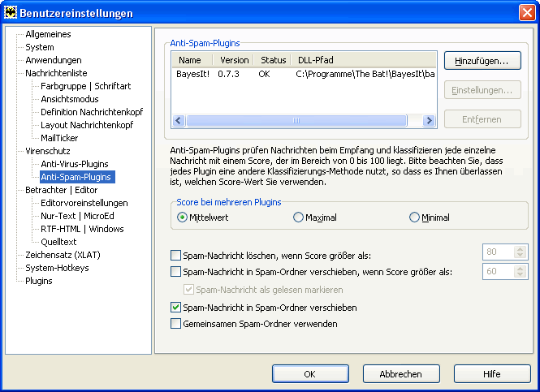This screenshot has height=392, width=540.
Task: Select Definition Nachrichtenkopf
Action: pyautogui.click(x=92, y=112)
